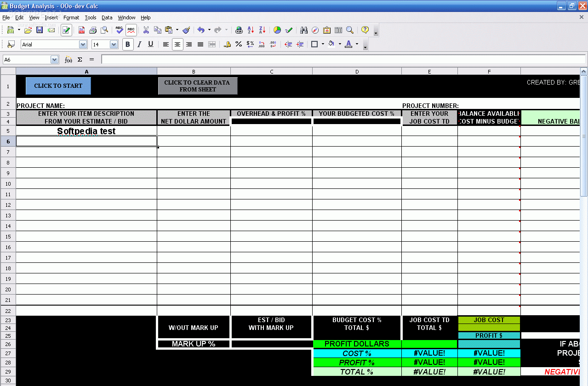588x386 pixels.
Task: Save the document with the Save icon
Action: [40, 30]
